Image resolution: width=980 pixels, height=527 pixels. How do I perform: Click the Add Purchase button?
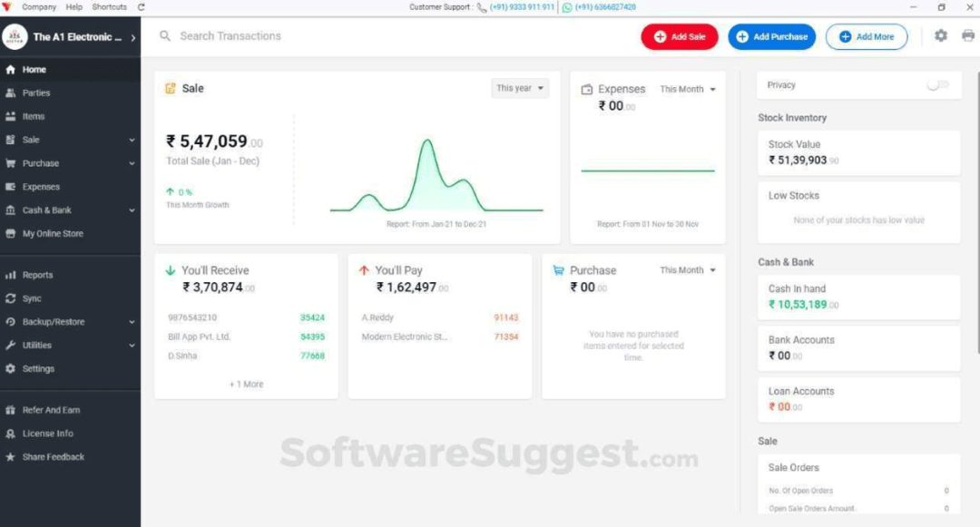coord(772,36)
